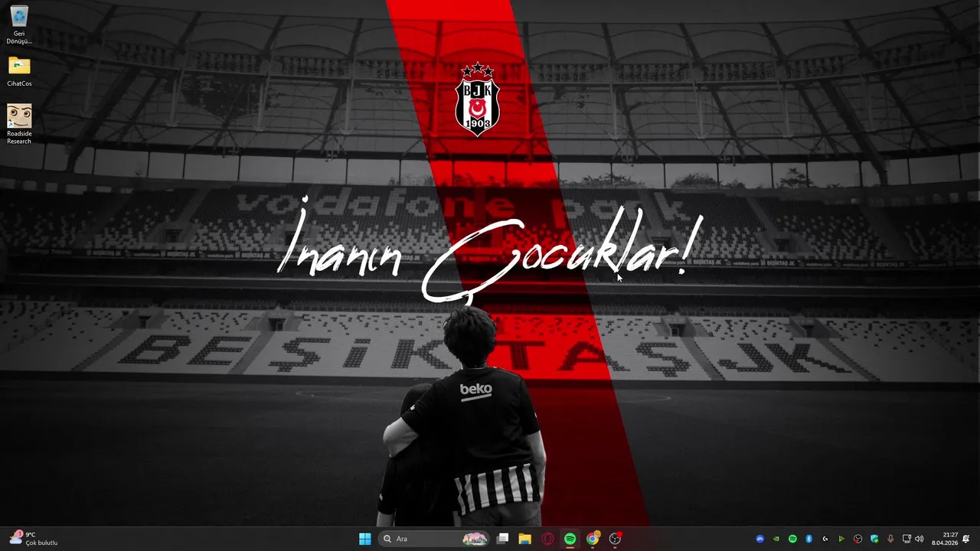Click the Ara search box in taskbar

click(x=434, y=539)
